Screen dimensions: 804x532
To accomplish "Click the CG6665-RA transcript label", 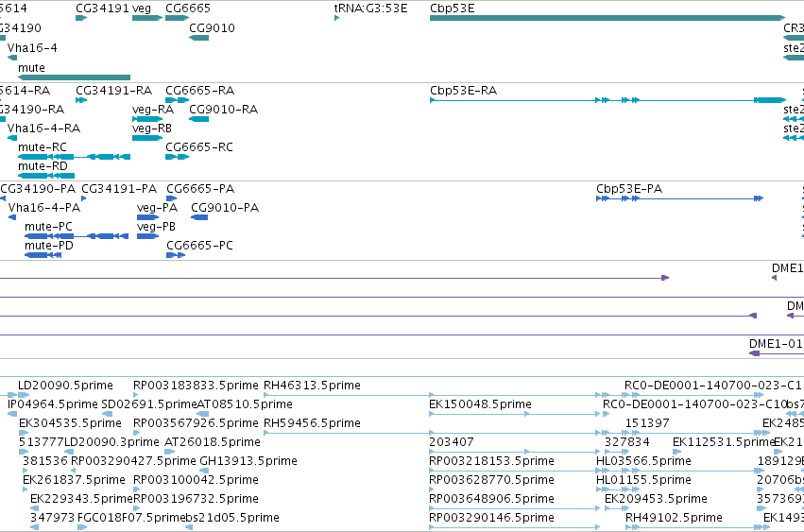I will [200, 91].
